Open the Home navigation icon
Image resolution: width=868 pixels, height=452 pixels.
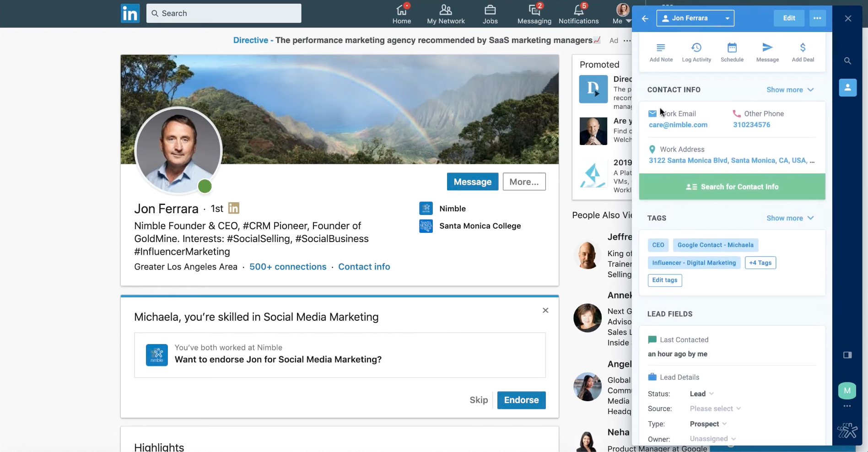pyautogui.click(x=401, y=14)
